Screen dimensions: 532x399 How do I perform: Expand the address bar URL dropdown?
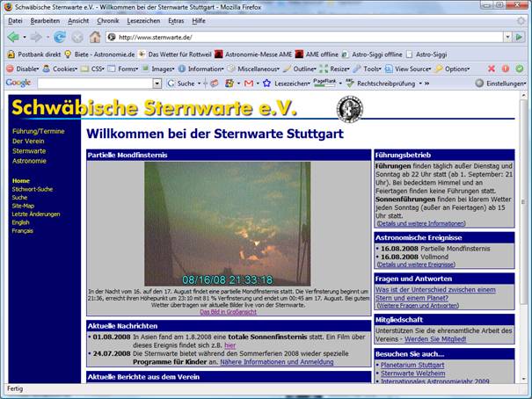507,37
